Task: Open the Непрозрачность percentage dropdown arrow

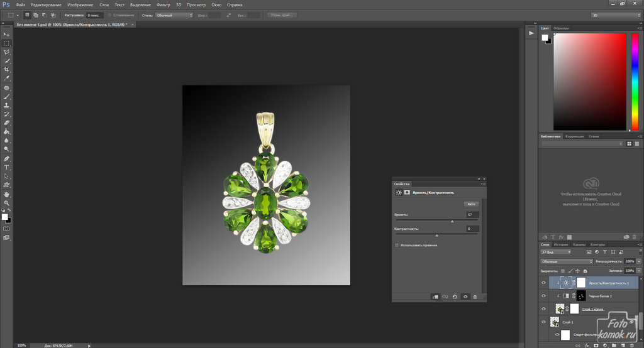Action: click(x=639, y=261)
